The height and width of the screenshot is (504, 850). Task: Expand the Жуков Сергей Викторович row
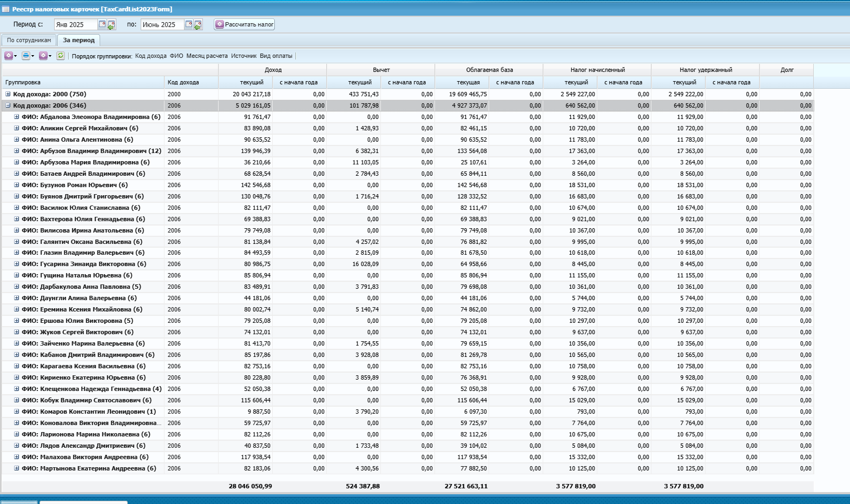17,332
